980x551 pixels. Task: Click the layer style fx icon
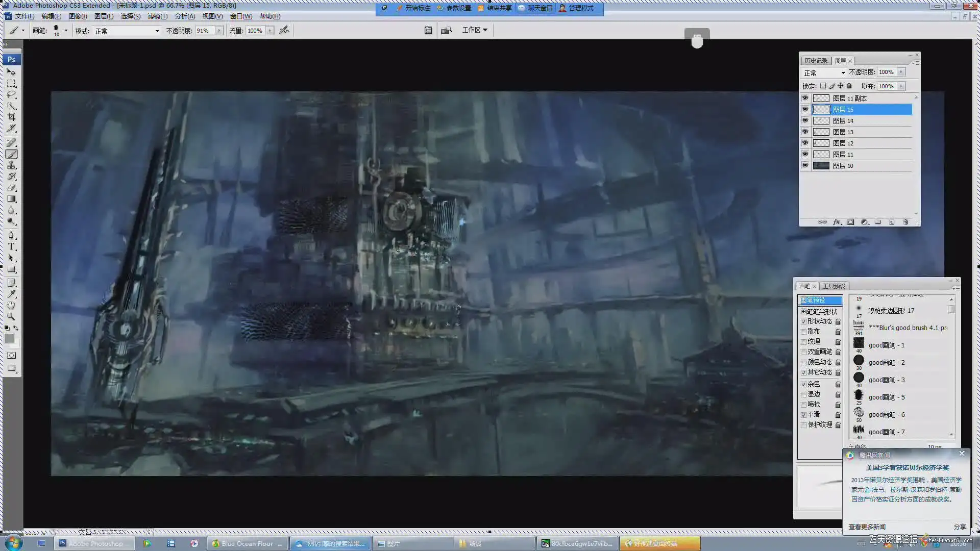point(837,222)
